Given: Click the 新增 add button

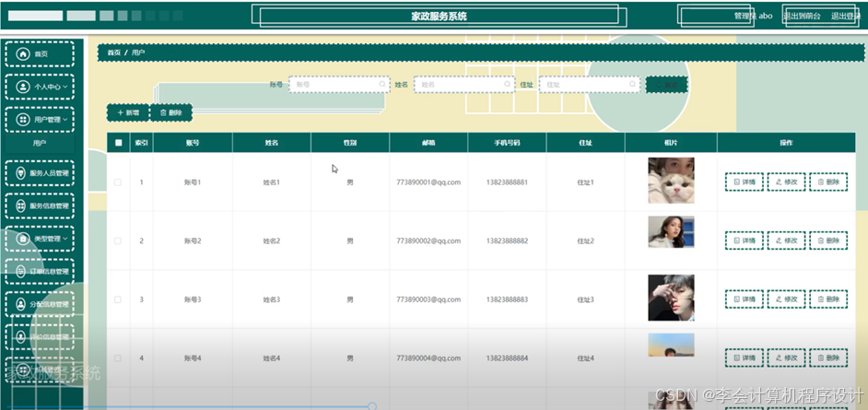Looking at the screenshot, I should tap(128, 113).
